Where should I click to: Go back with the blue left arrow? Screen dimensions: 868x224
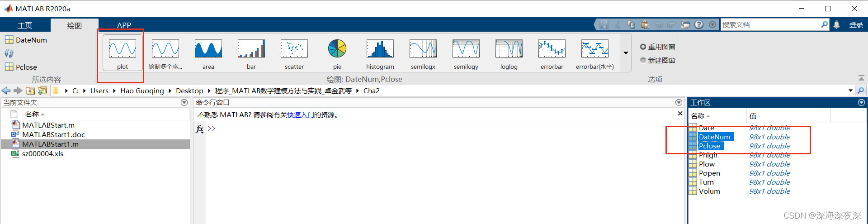coord(6,91)
